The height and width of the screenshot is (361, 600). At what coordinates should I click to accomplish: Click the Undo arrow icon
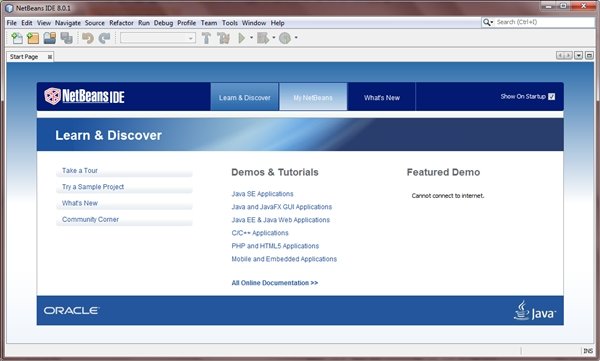pos(88,38)
